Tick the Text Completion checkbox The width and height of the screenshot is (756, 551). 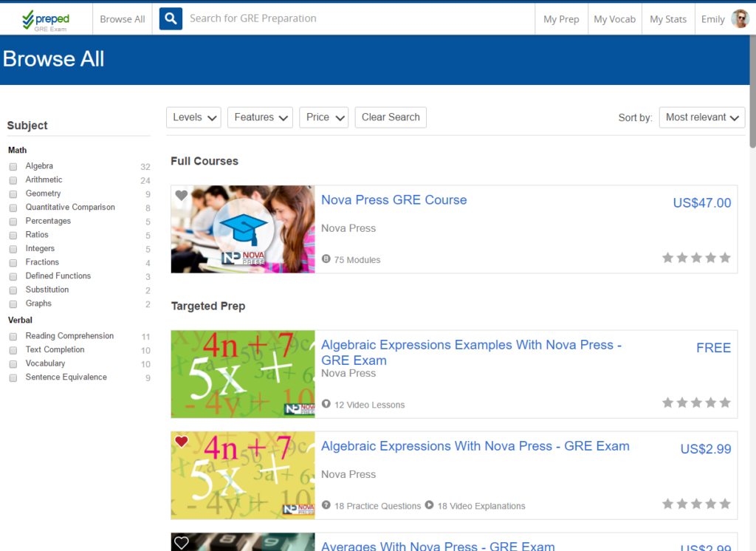pos(13,350)
